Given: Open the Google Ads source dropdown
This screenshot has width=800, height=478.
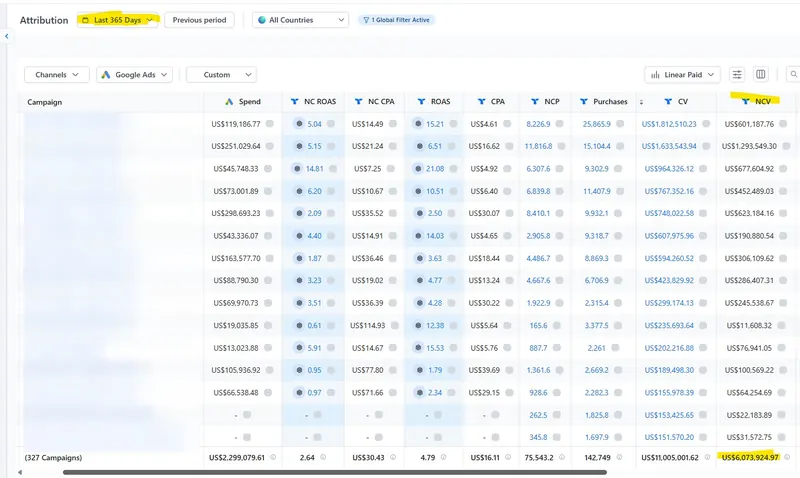Looking at the screenshot, I should tap(134, 74).
